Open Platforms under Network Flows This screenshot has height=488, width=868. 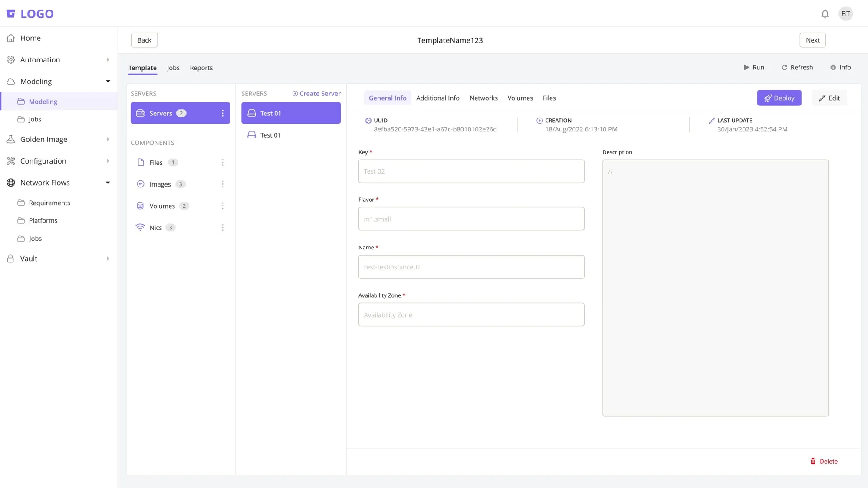point(43,221)
